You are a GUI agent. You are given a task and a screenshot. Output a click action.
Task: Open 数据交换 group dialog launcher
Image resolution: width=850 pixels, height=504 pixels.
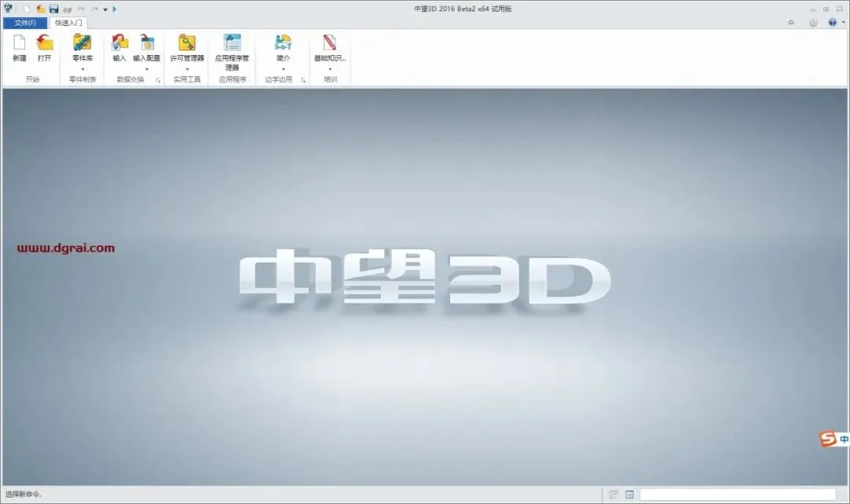point(158,80)
